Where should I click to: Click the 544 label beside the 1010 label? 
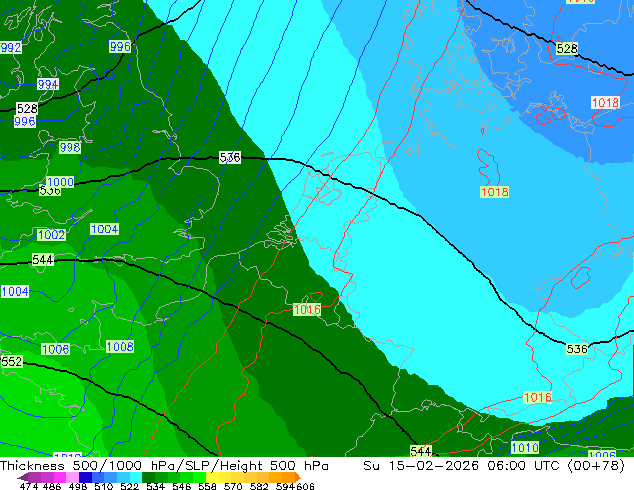click(421, 451)
